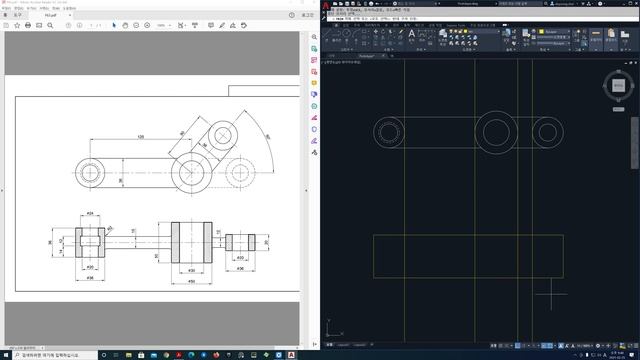Switch to first layout tab in AutoCAD
The image size is (640, 360).
pos(343,345)
